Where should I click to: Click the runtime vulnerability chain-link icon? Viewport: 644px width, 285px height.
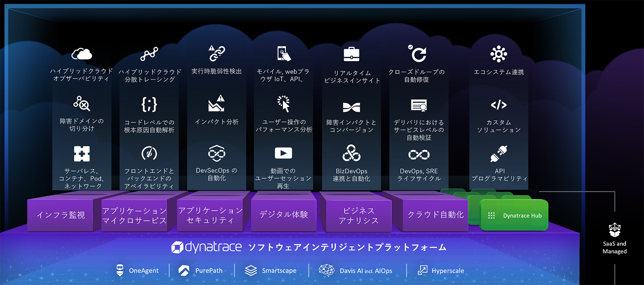pos(217,53)
